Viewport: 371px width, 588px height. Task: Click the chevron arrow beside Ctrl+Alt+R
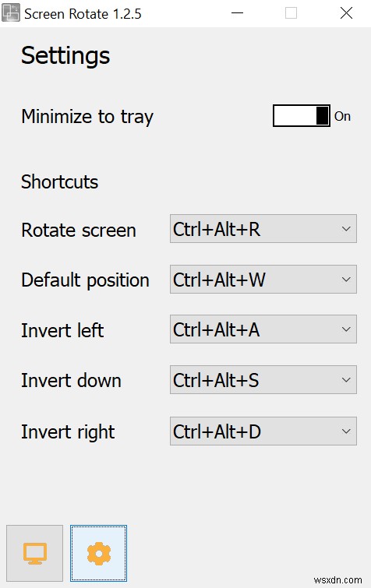(346, 229)
